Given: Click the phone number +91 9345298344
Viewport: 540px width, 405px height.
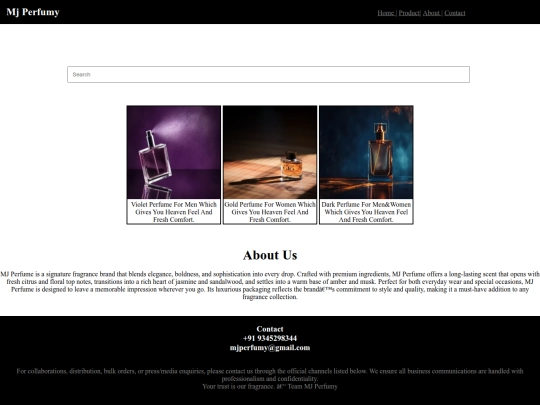Looking at the screenshot, I should point(270,338).
